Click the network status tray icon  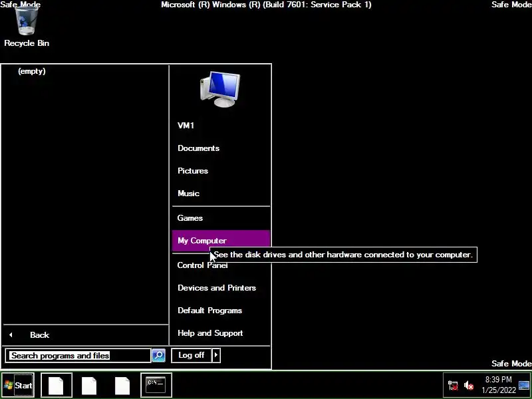(453, 385)
